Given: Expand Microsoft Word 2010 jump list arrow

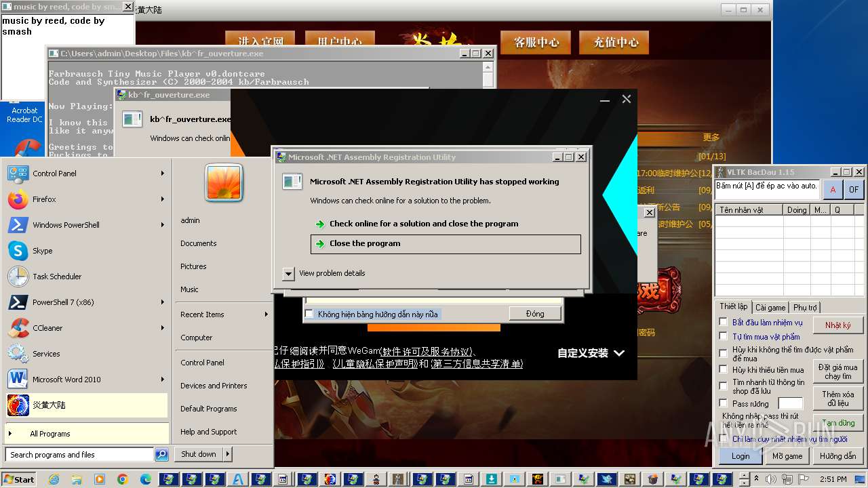Looking at the screenshot, I should [x=163, y=380].
